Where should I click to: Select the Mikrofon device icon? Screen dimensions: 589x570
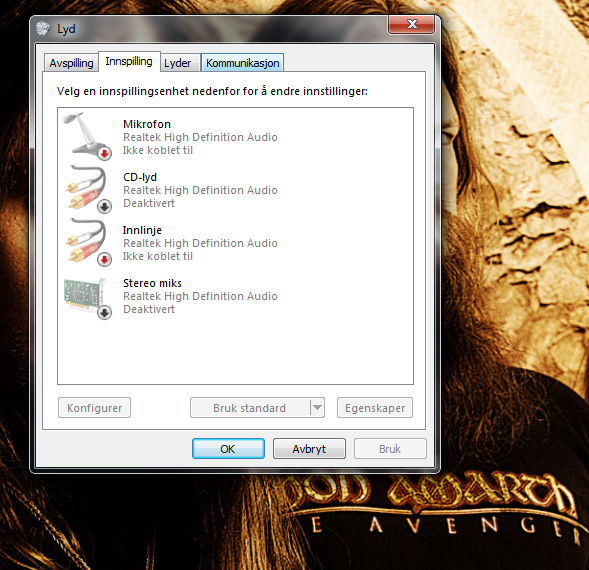88,136
